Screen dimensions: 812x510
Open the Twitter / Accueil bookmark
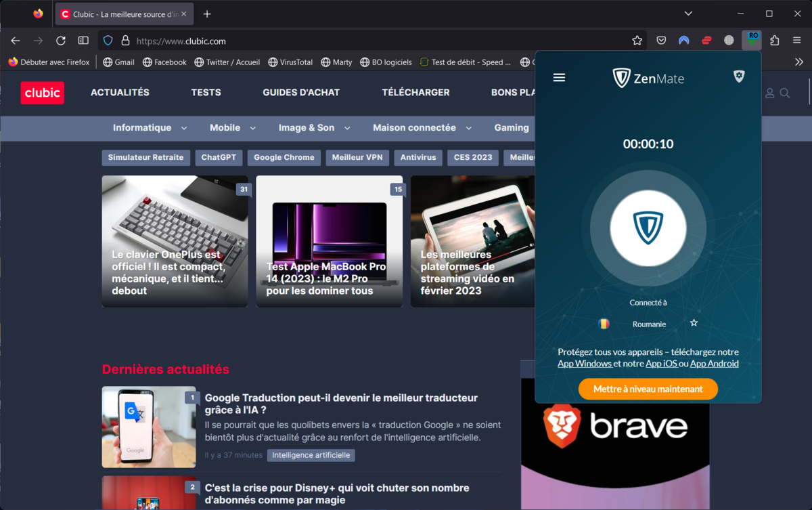227,62
